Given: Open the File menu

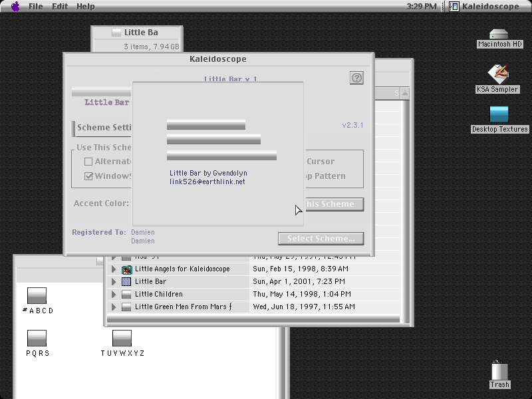Looking at the screenshot, I should tap(36, 6).
